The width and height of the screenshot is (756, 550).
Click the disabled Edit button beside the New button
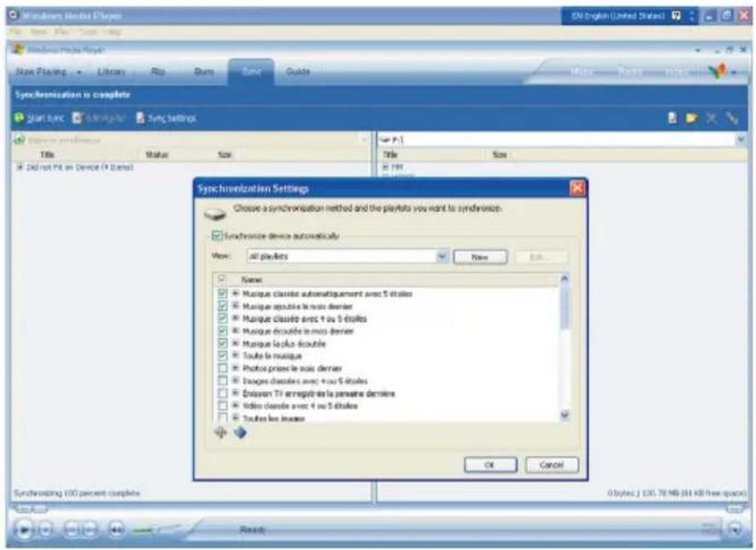(540, 258)
